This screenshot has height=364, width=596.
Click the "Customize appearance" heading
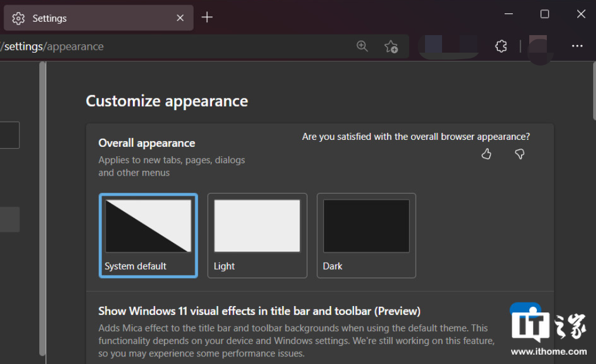[x=167, y=101]
